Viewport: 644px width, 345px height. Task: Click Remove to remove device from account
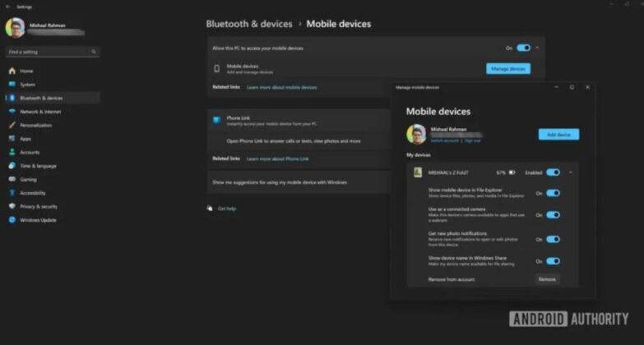547,279
